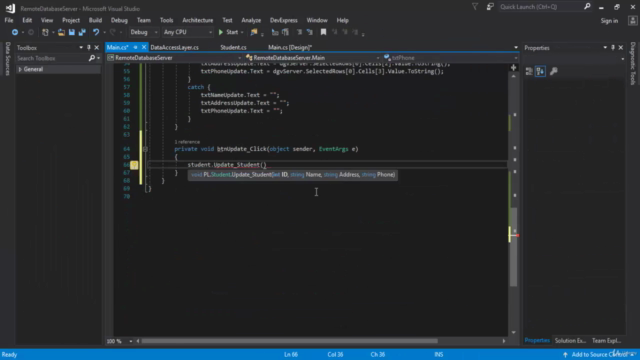The width and height of the screenshot is (640, 360).
Task: Close the Main.cs tab
Action: [144, 47]
